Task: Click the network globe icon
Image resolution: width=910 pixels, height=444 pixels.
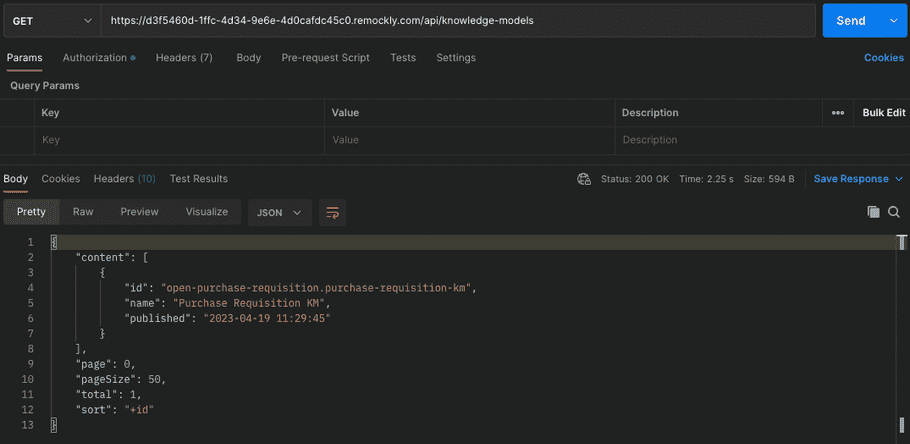Action: click(x=584, y=179)
